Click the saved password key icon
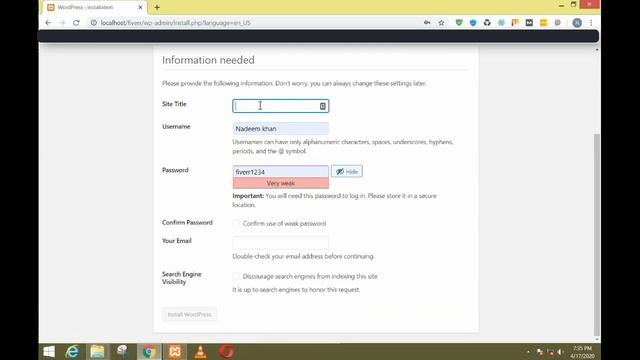The height and width of the screenshot is (360, 640). [427, 23]
